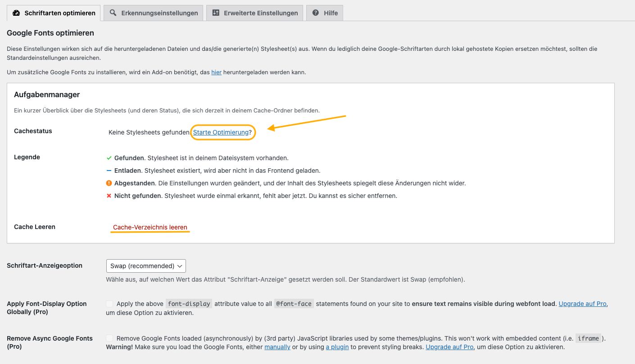The width and height of the screenshot is (635, 364).
Task: Click the red X icon beside Nicht gefunden
Action: coord(109,196)
